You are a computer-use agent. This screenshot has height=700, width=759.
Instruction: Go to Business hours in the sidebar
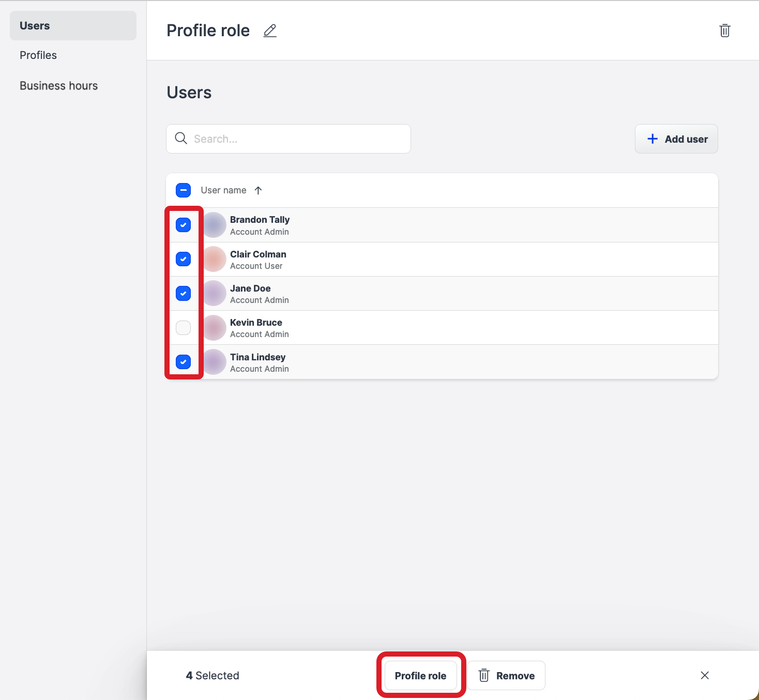tap(58, 86)
